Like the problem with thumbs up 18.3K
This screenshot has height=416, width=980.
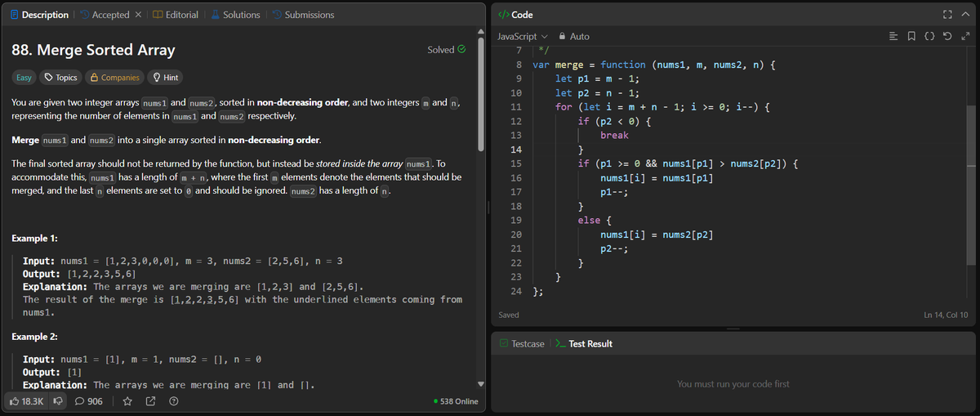(x=28, y=401)
